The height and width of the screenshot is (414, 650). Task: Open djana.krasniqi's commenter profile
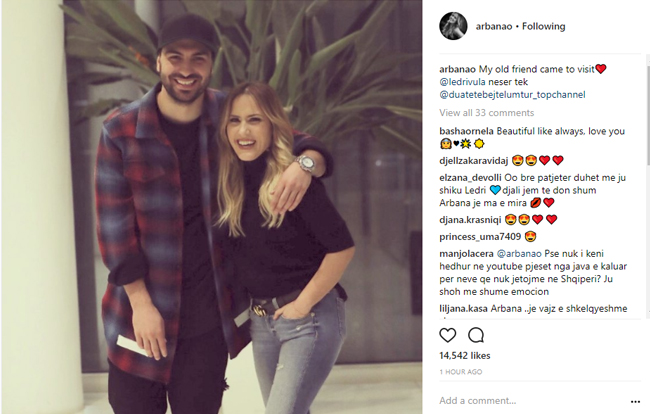pyautogui.click(x=471, y=220)
